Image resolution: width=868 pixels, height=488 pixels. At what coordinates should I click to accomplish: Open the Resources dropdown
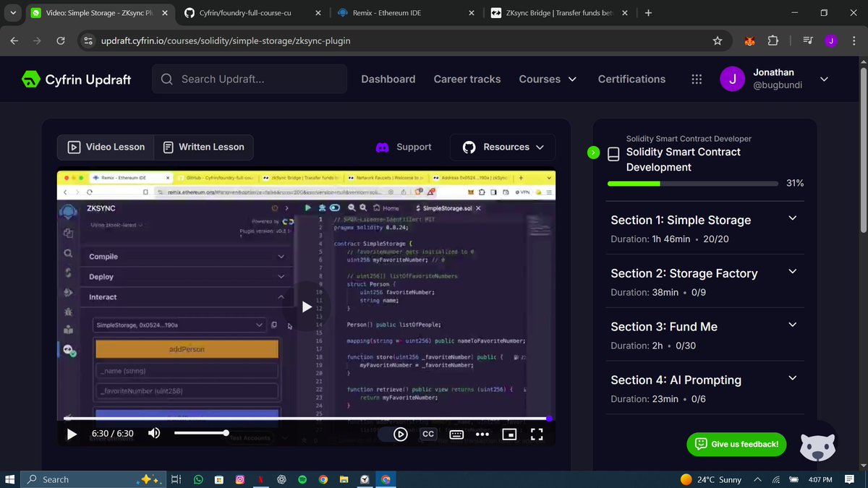click(x=503, y=147)
